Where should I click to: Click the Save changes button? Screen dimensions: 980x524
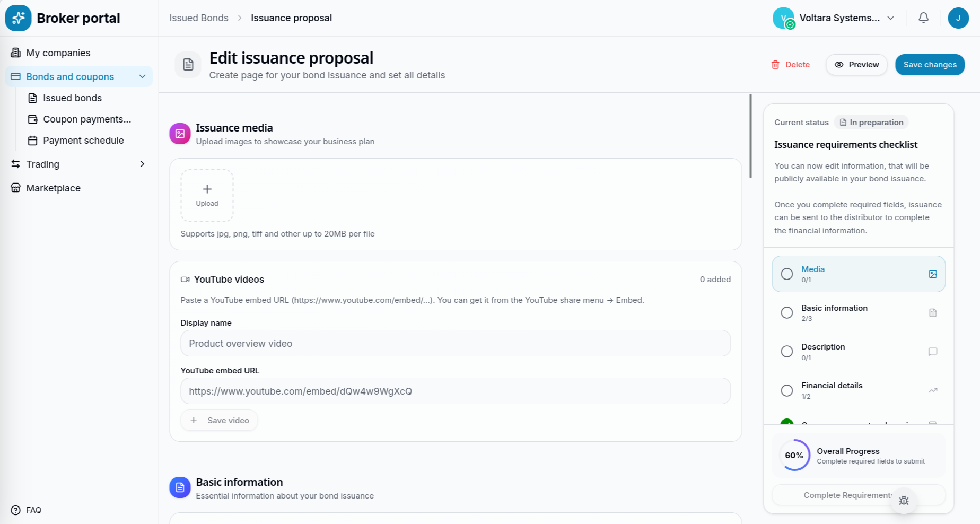[930, 65]
